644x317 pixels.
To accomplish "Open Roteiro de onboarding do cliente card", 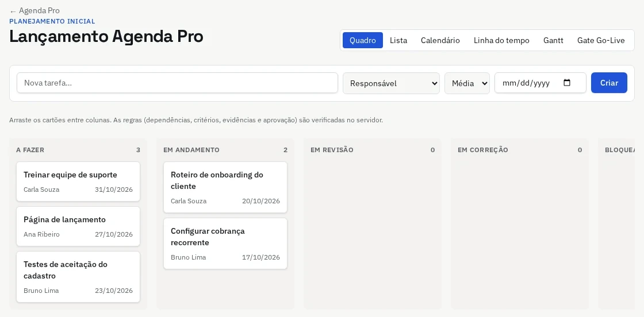I will coord(225,187).
